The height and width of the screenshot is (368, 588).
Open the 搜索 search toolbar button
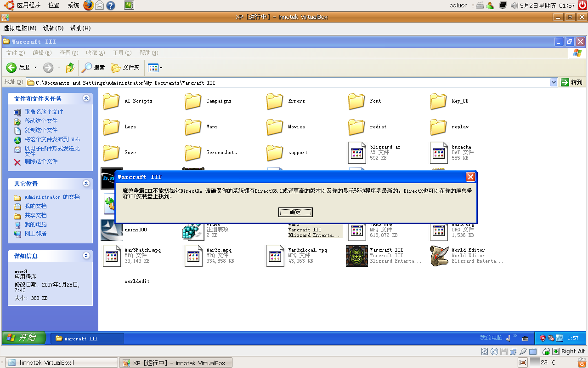pyautogui.click(x=93, y=68)
